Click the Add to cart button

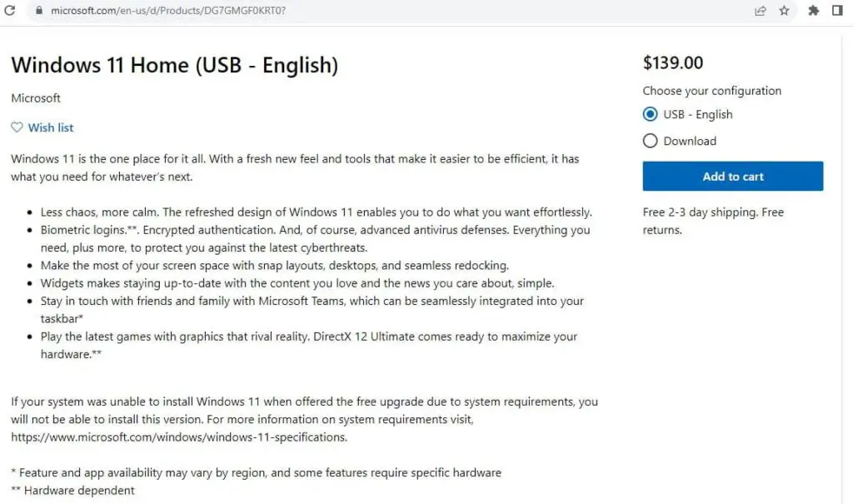pos(732,176)
